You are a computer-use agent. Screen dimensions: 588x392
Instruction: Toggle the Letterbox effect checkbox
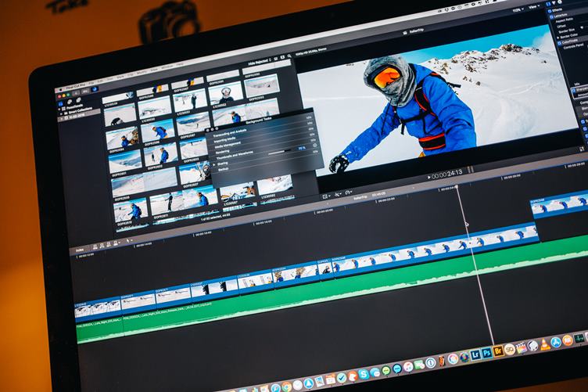pos(551,17)
